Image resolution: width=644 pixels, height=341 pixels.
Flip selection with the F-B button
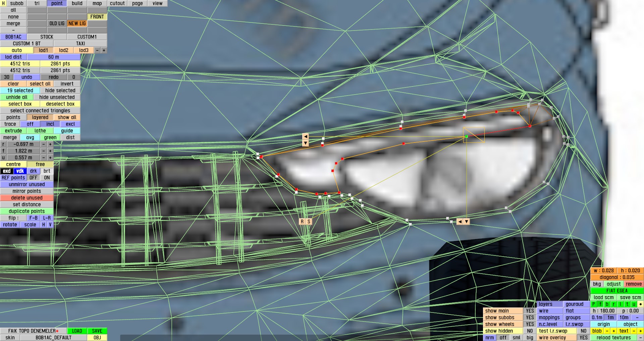(34, 218)
